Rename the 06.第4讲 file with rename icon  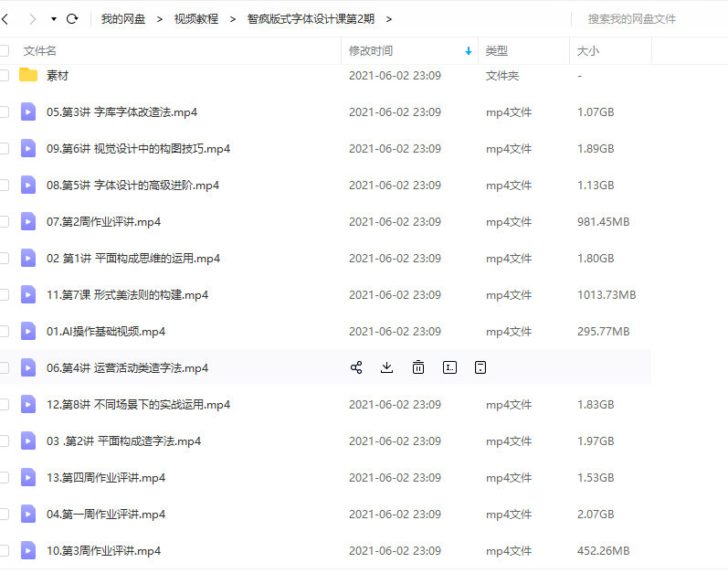pyautogui.click(x=449, y=367)
